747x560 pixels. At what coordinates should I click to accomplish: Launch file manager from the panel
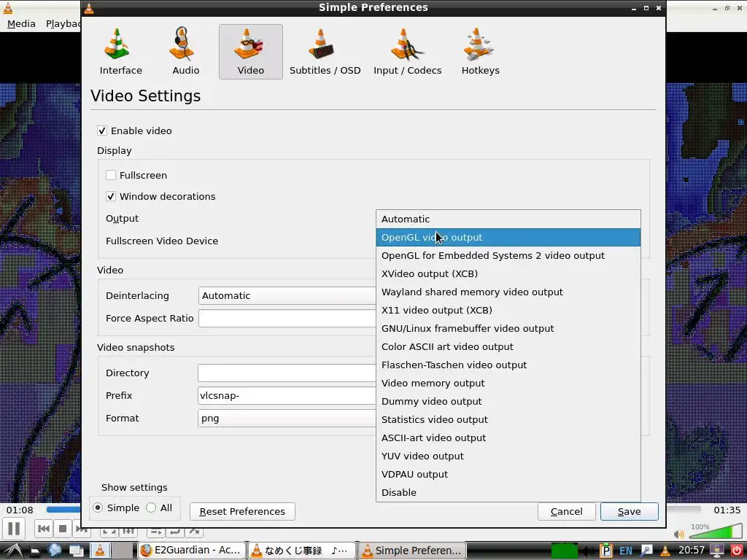pyautogui.click(x=35, y=551)
